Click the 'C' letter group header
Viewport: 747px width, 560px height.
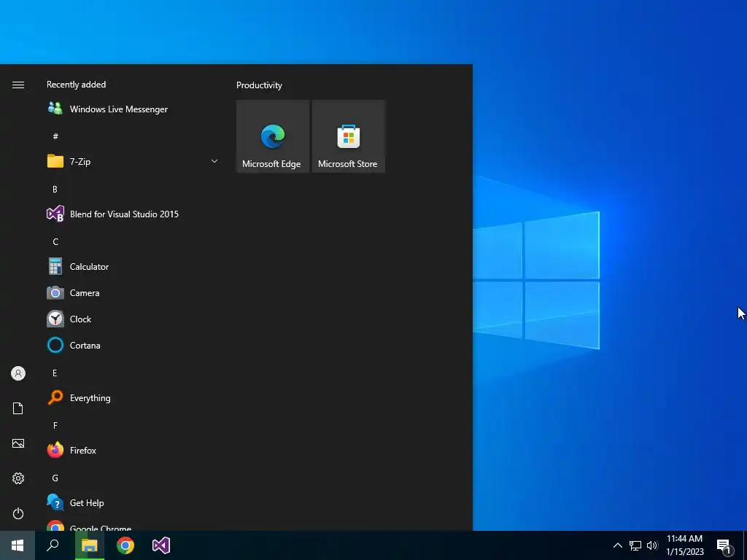click(55, 242)
